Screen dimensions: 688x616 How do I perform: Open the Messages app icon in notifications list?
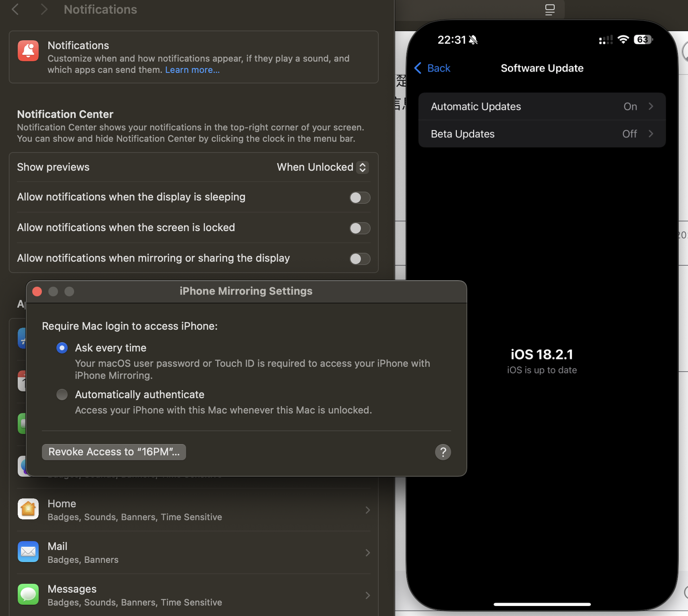pyautogui.click(x=28, y=595)
